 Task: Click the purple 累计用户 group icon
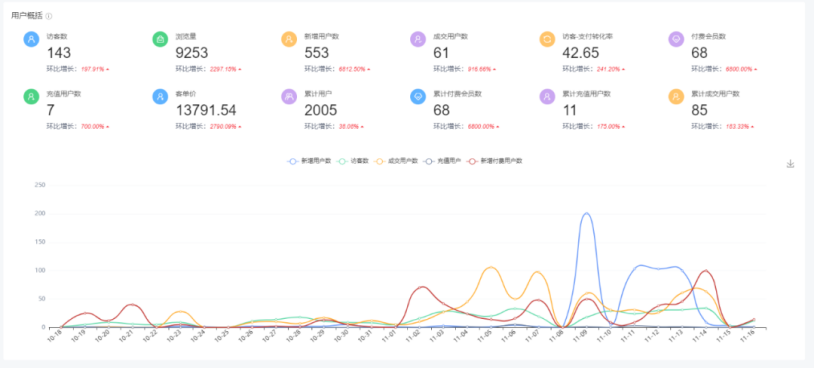[289, 96]
